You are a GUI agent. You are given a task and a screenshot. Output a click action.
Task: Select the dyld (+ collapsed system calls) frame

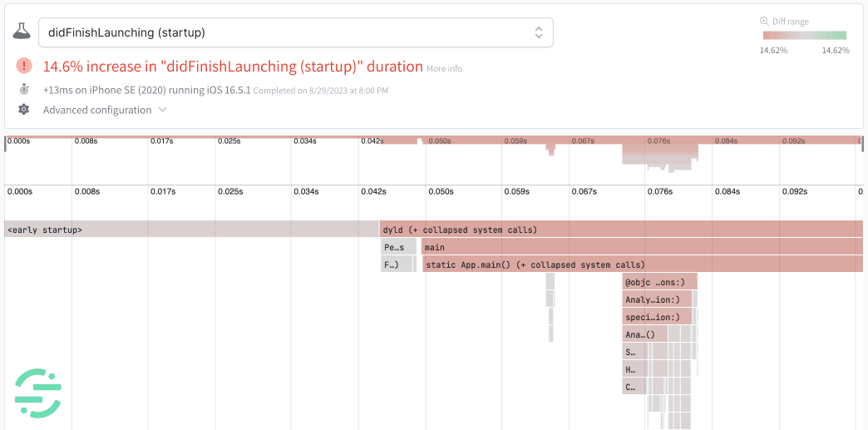tap(621, 230)
